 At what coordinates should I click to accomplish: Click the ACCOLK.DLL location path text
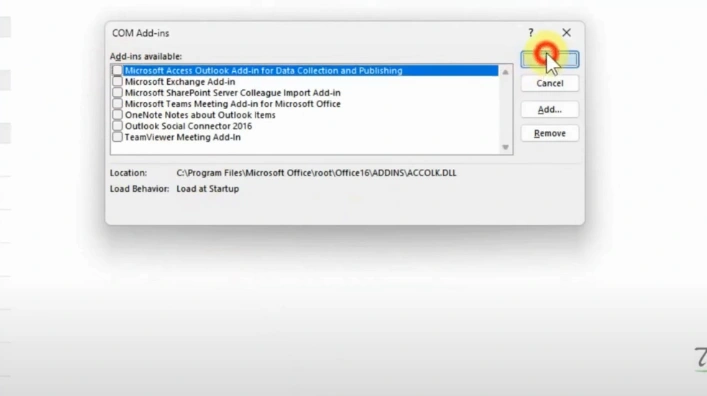coord(316,173)
